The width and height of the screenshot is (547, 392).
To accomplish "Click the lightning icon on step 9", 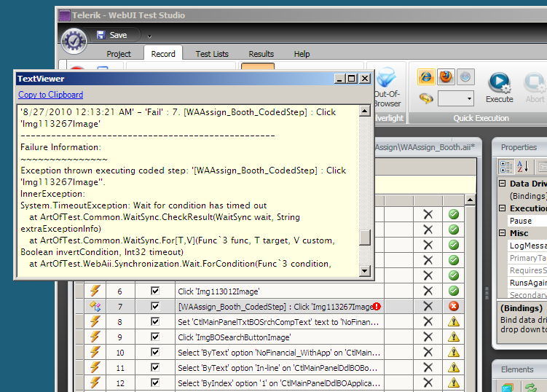I will pos(95,337).
